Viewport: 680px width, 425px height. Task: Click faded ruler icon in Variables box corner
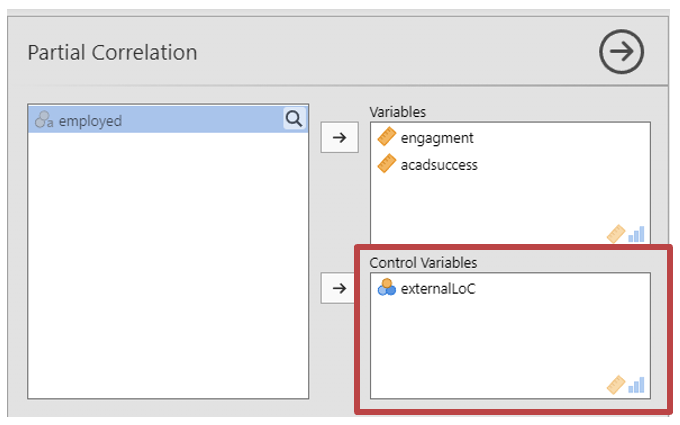click(616, 234)
